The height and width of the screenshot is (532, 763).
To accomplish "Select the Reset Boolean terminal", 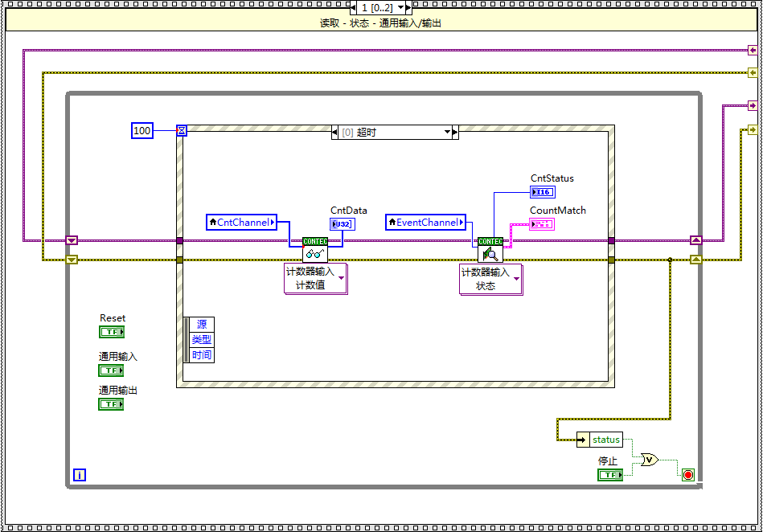I will 112,332.
